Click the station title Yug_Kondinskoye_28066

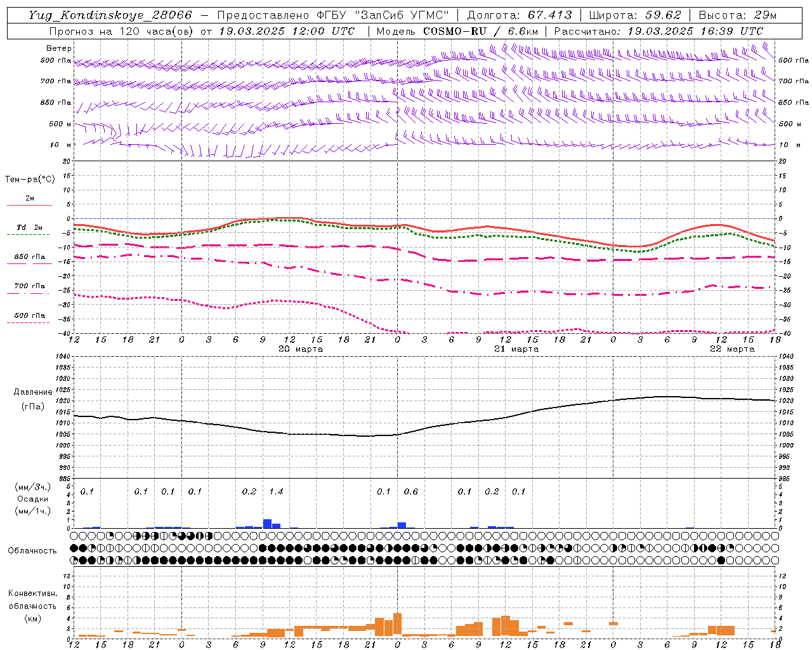pos(110,15)
